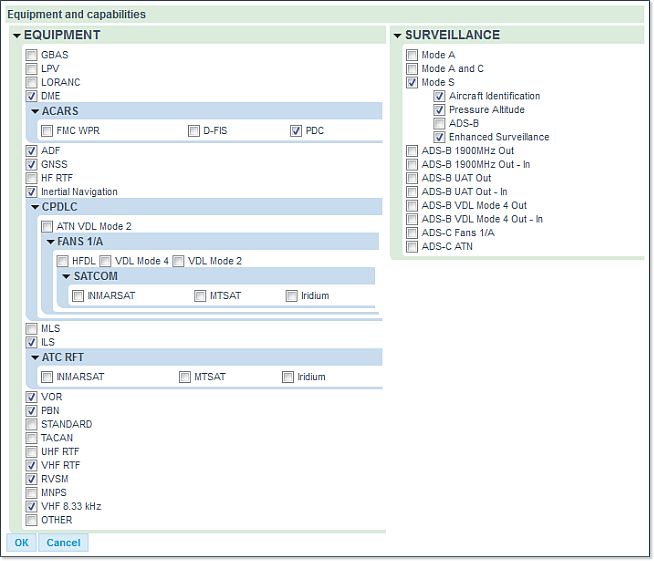
Task: Collapse the SURVEILLANCE section
Action: [397, 36]
